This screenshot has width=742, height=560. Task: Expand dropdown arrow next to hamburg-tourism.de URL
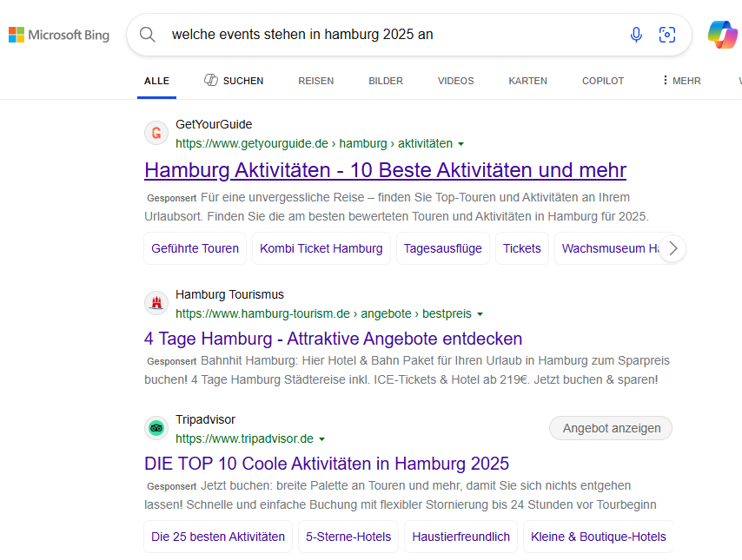tap(480, 314)
